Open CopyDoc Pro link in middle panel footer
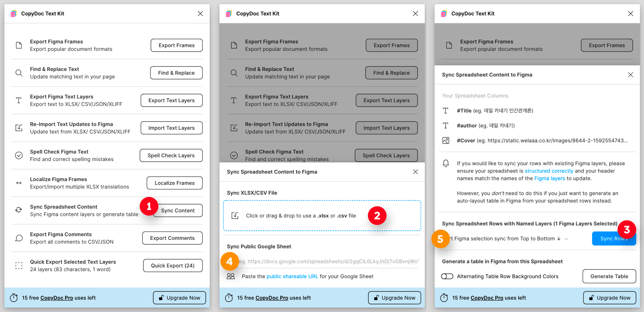644x312 pixels. 272,298
